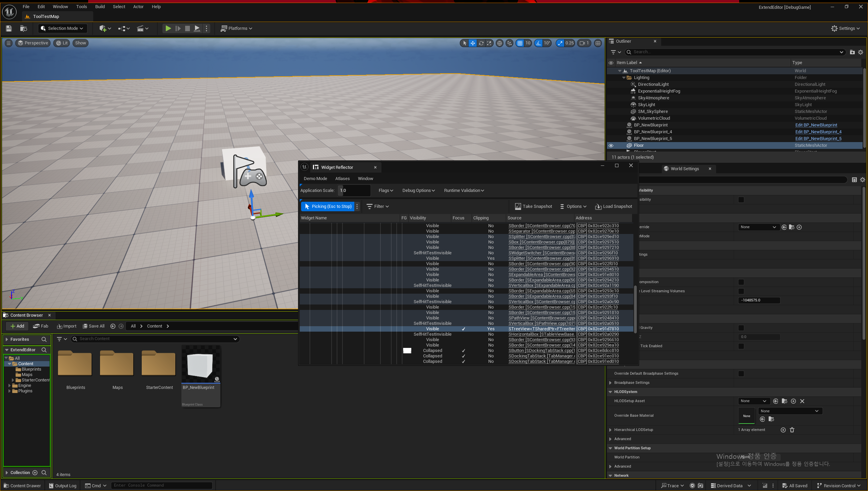Check Level Streaming Volumes checkbox

[x=741, y=291]
